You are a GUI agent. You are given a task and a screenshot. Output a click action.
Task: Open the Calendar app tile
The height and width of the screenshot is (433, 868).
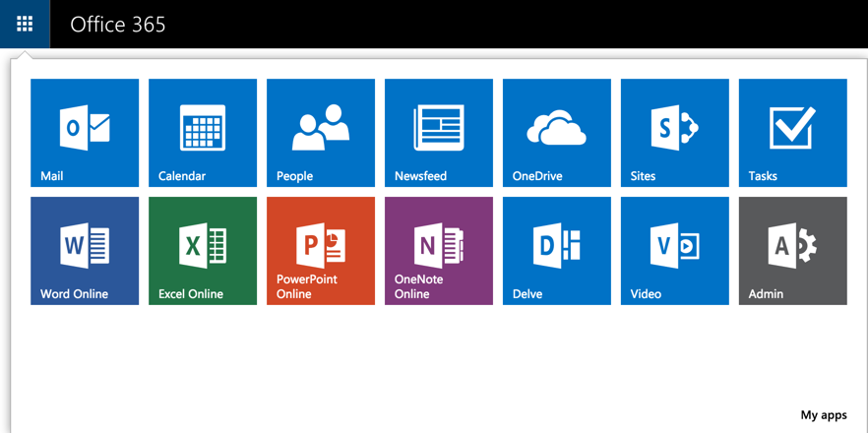pos(203,133)
